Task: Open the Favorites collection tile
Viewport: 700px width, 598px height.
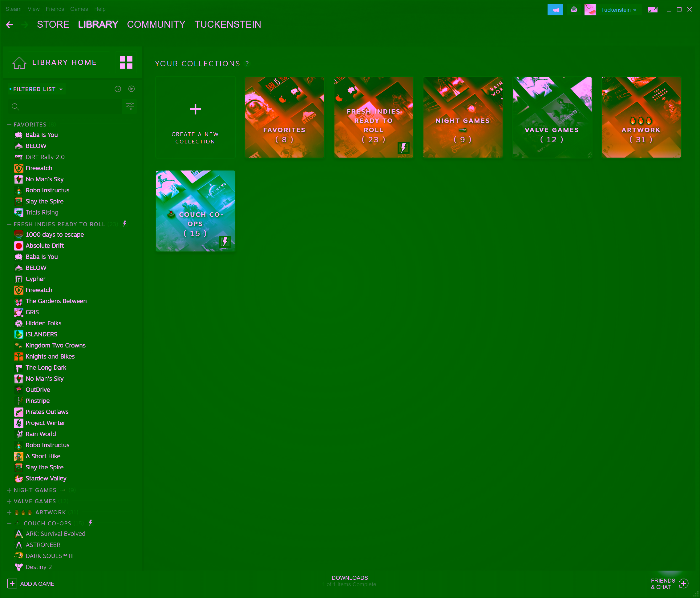Action: (x=285, y=117)
